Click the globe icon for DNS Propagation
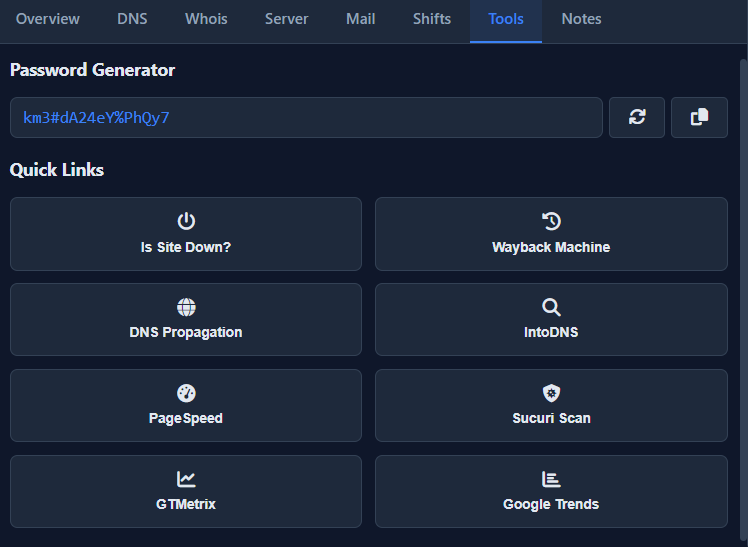Screen dimensions: 748x547 (186, 307)
